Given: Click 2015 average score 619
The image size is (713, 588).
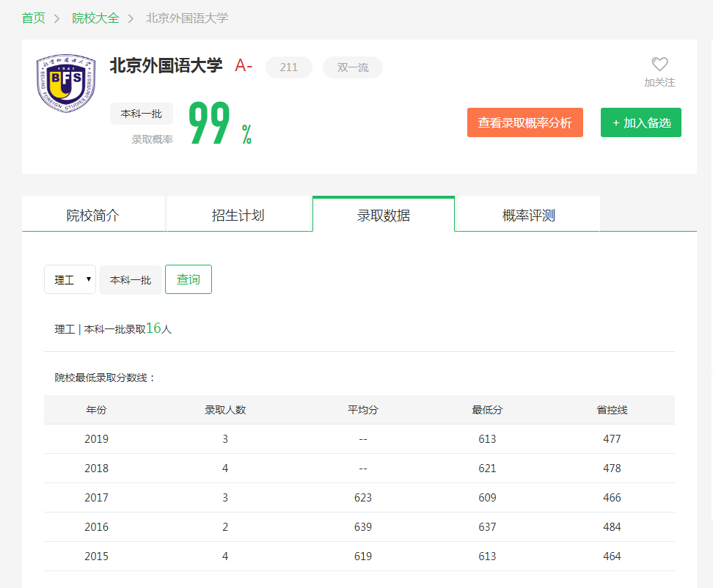Looking at the screenshot, I should 363,556.
